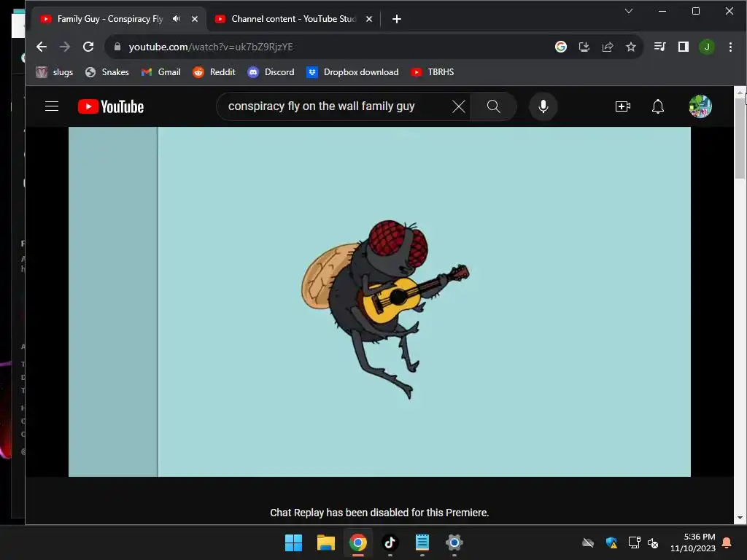Image resolution: width=747 pixels, height=560 pixels.
Task: Open TikTok from taskbar
Action: pyautogui.click(x=390, y=542)
